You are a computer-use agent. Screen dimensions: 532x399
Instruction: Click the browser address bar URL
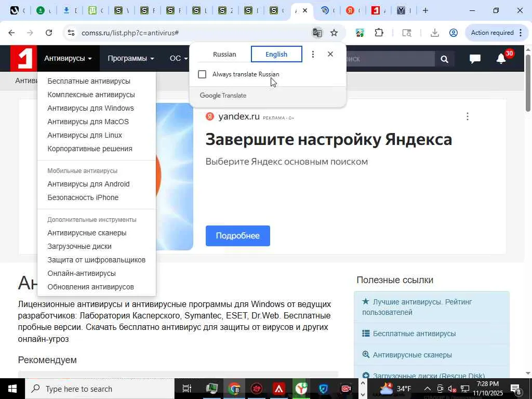(130, 33)
